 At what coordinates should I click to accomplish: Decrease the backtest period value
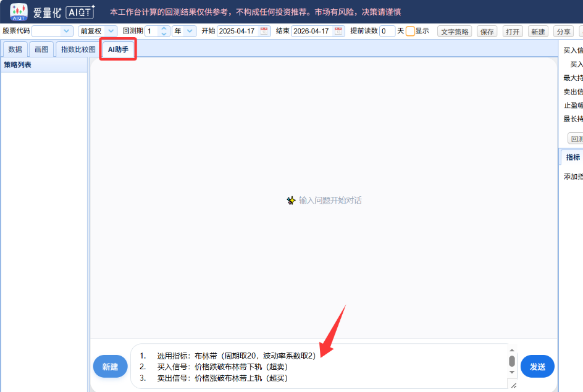tap(164, 34)
